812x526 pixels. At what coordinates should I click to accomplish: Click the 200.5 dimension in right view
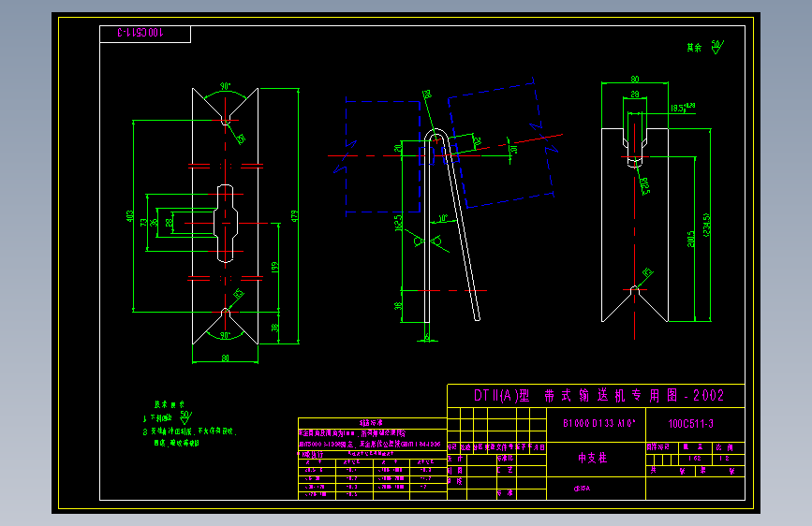[x=691, y=239]
